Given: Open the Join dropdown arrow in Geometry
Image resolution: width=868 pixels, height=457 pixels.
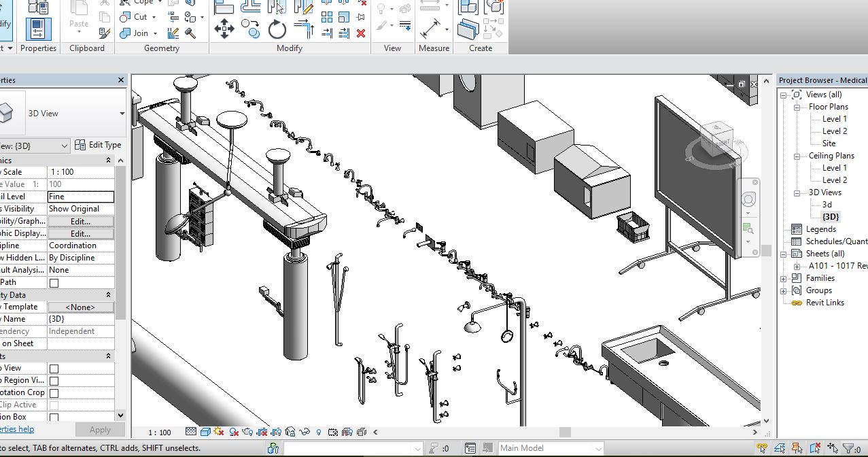Looking at the screenshot, I should point(155,33).
